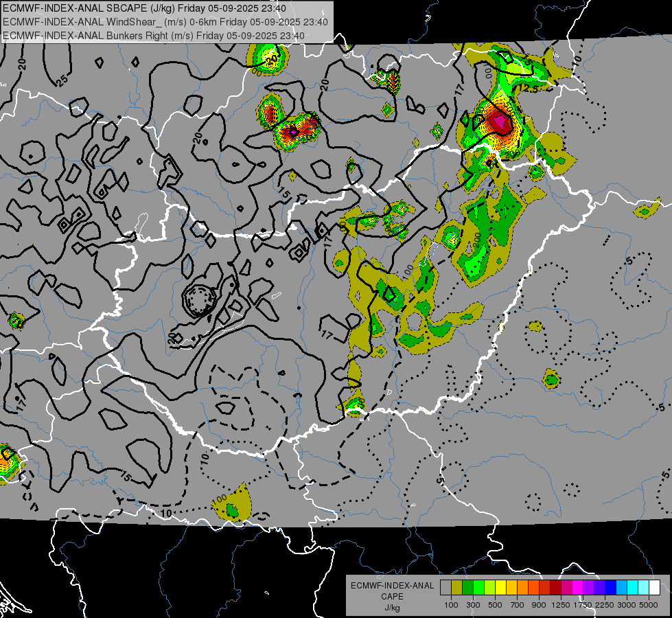672x618 pixels.
Task: Click the 700 legend scale value
Action: [x=518, y=605]
